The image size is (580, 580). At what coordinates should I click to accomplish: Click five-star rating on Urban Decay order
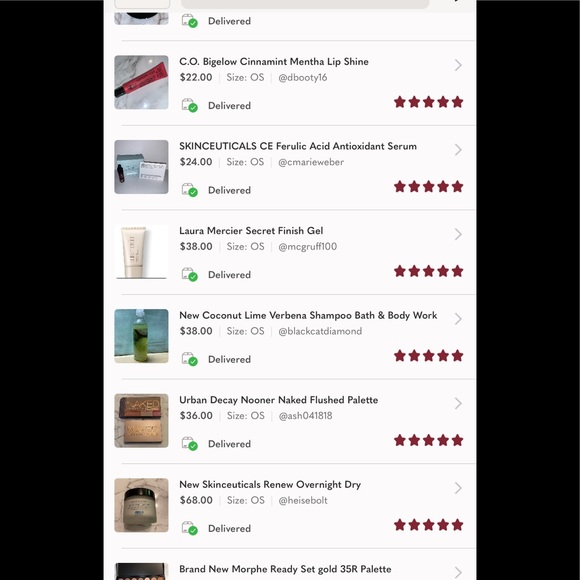[428, 440]
